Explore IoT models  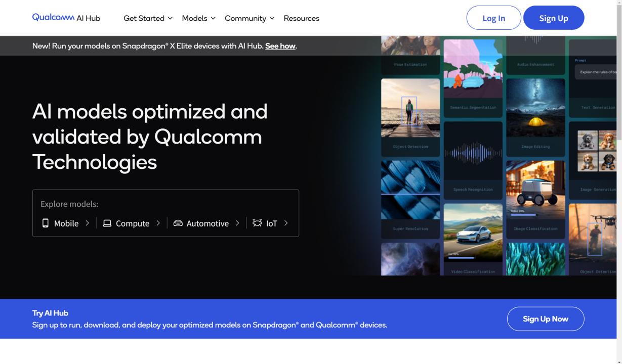click(x=271, y=223)
